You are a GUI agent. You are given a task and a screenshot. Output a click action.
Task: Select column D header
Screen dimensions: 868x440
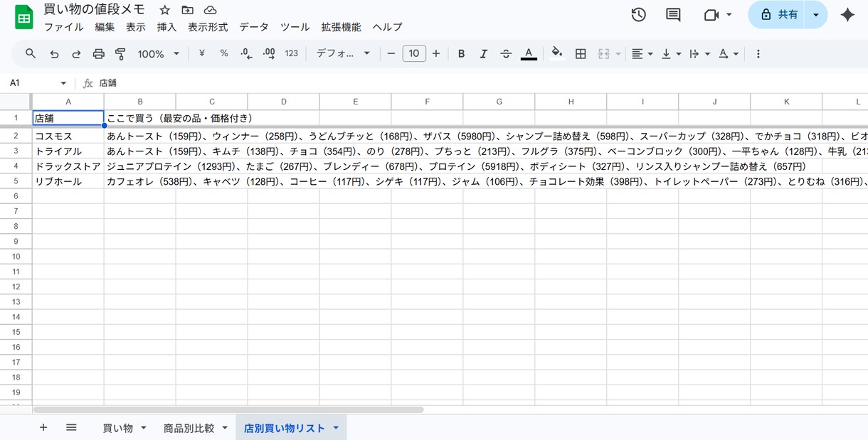(x=283, y=102)
